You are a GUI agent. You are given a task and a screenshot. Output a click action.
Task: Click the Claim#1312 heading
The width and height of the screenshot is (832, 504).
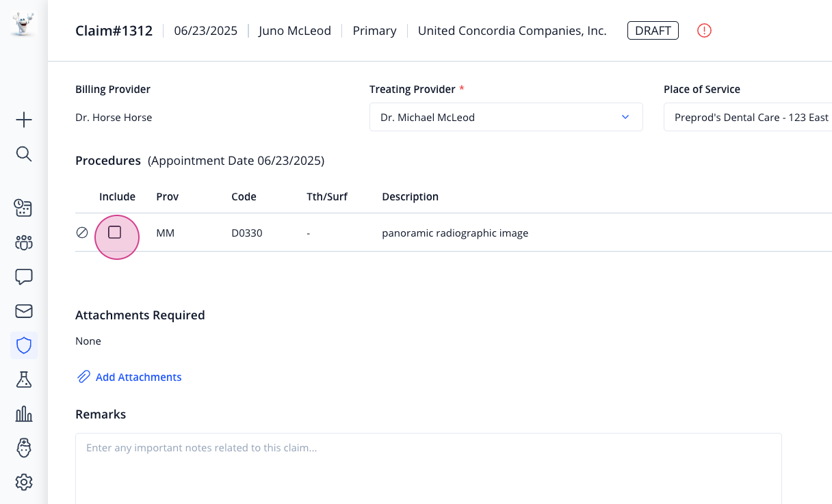tap(114, 31)
